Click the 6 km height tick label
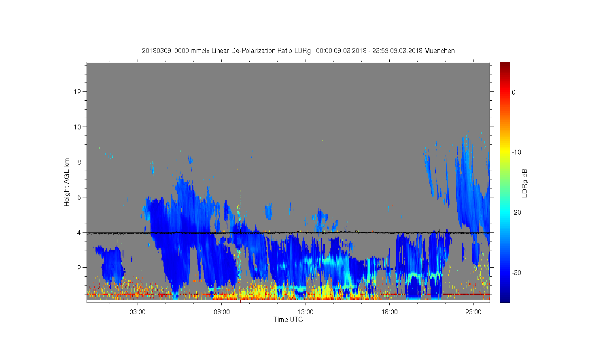Screen dimensions: 607x364 click(x=79, y=197)
